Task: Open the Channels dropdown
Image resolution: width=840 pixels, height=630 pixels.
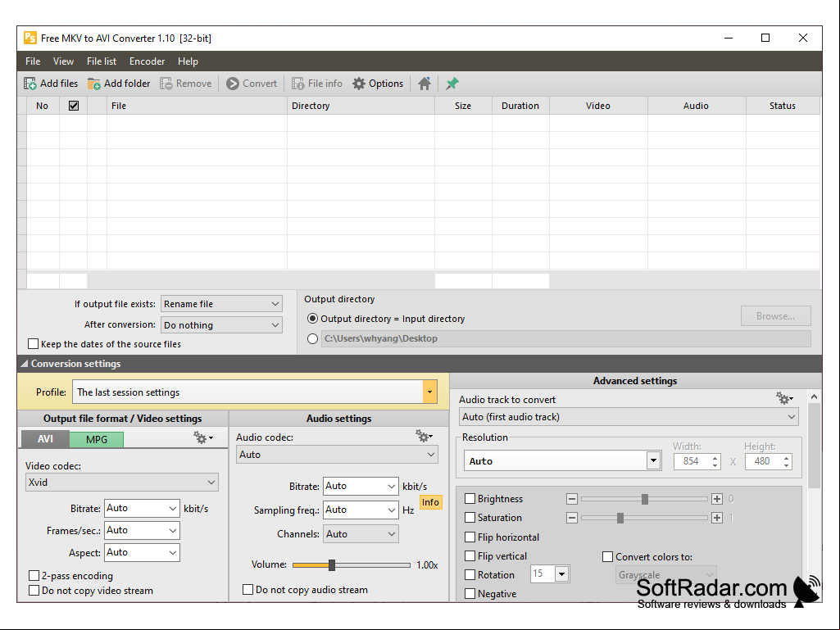Action: click(x=361, y=534)
